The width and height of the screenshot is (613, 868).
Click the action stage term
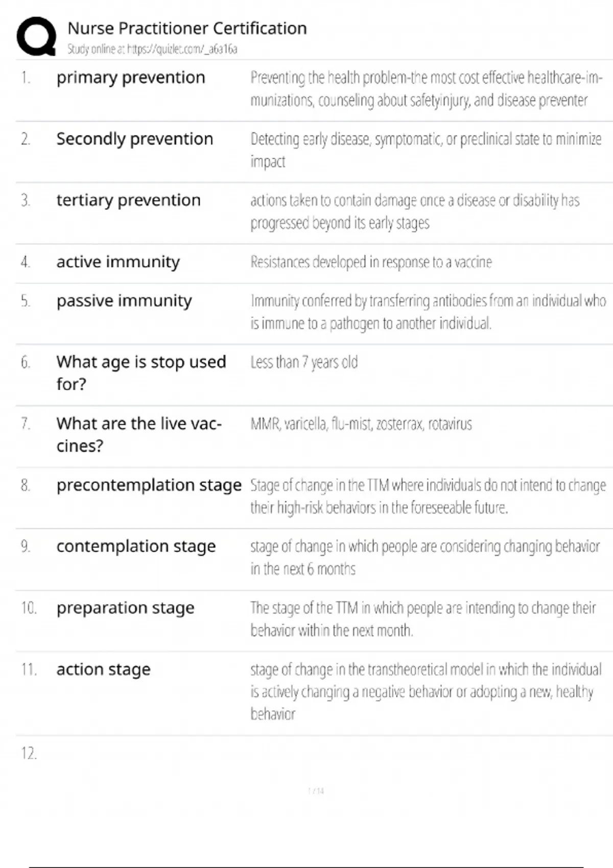click(103, 669)
